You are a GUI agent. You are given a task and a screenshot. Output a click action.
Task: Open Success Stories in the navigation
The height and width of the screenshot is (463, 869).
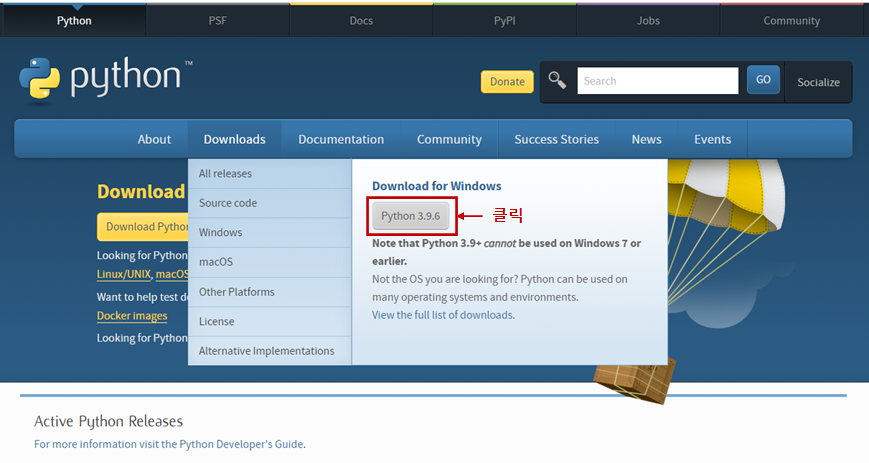point(556,139)
